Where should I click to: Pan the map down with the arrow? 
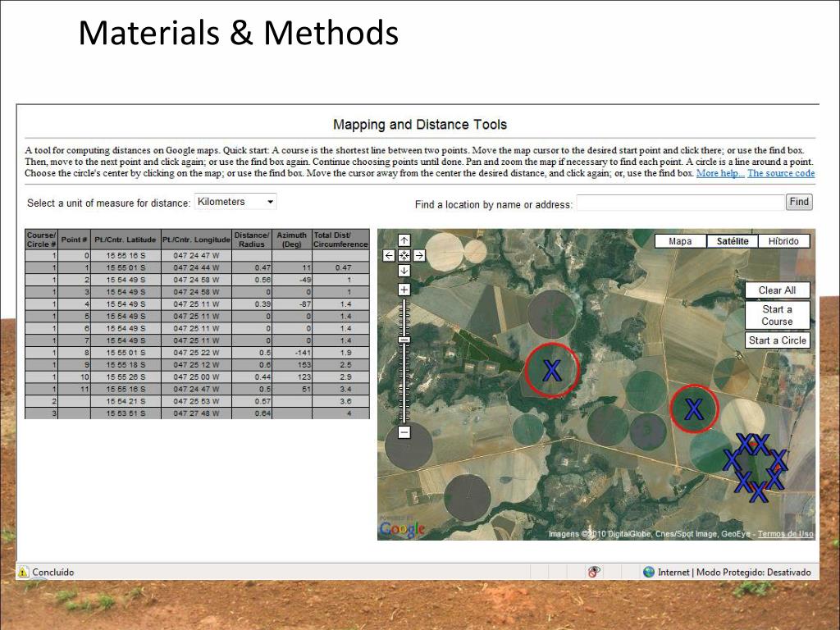[404, 271]
